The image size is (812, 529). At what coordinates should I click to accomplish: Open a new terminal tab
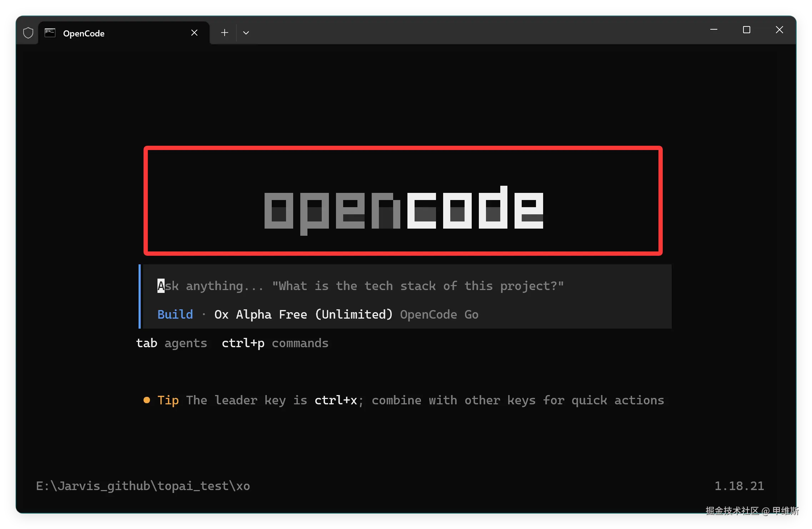coord(224,33)
